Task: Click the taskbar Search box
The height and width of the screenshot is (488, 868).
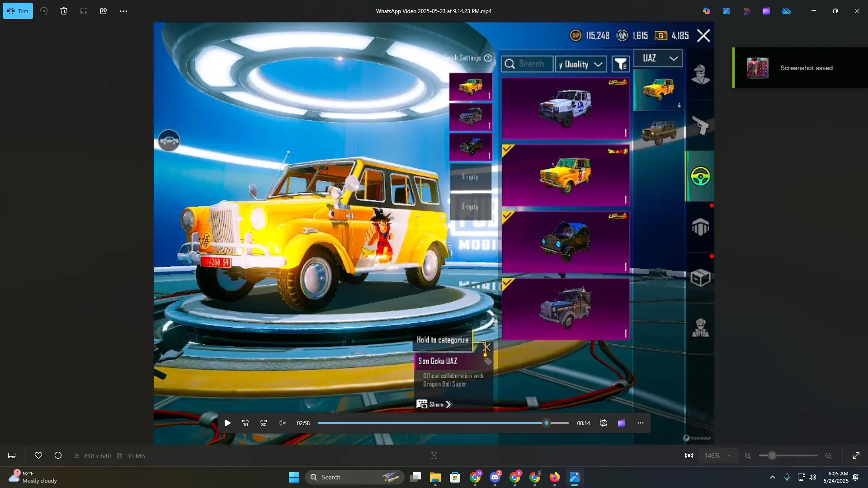Action: tap(355, 477)
